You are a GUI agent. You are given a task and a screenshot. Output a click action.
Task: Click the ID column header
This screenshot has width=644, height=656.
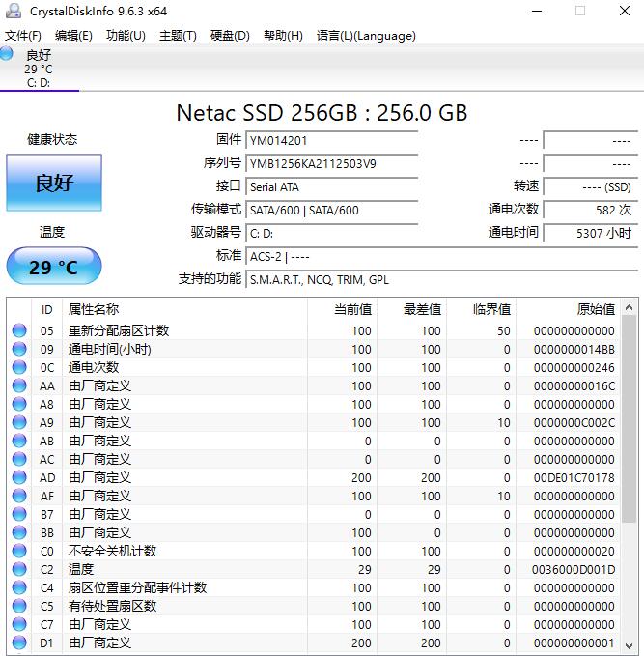tap(47, 309)
